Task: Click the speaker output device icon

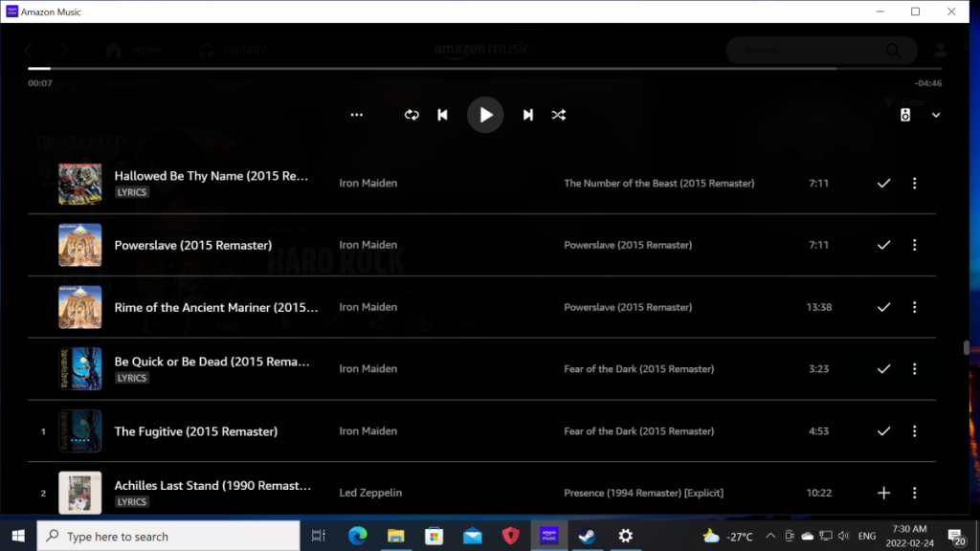Action: [x=905, y=115]
